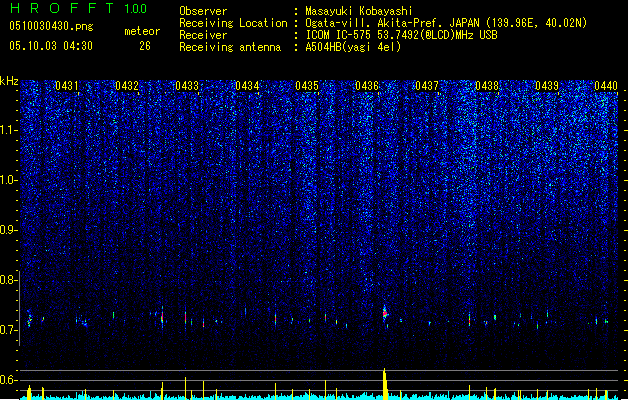Click the 1.1 kHz axis label

point(9,130)
